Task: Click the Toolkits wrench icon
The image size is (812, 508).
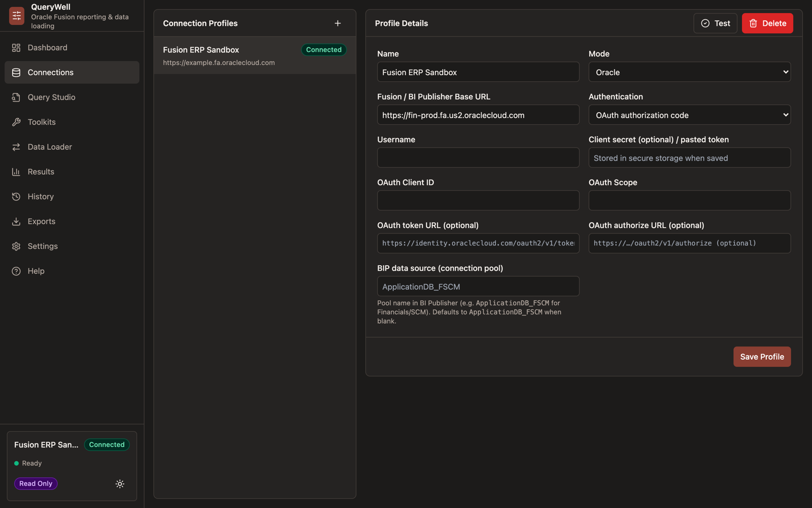Action: (x=16, y=122)
